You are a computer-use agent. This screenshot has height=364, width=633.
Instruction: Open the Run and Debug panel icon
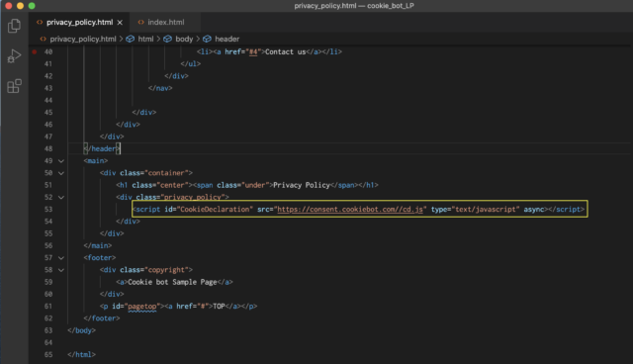14,56
